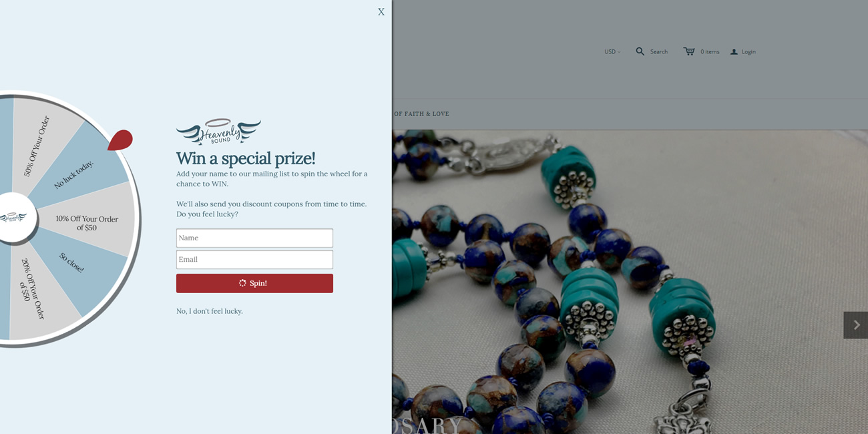Close the spin wheel popup with X
This screenshot has width=868, height=434.
381,12
